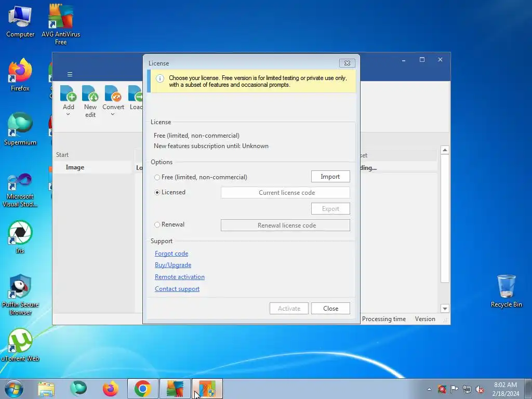The image size is (532, 399).
Task: Click the scrollbar up arrow in main window
Action: click(x=445, y=150)
